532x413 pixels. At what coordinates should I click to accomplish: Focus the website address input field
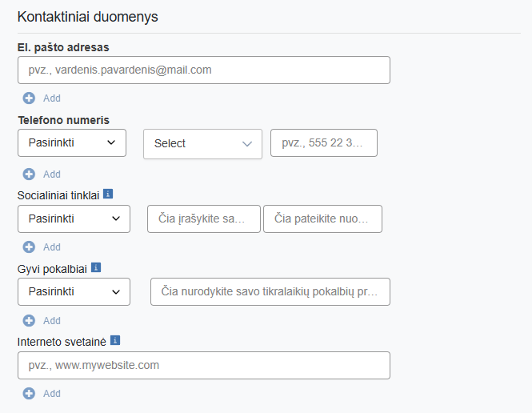coord(204,366)
